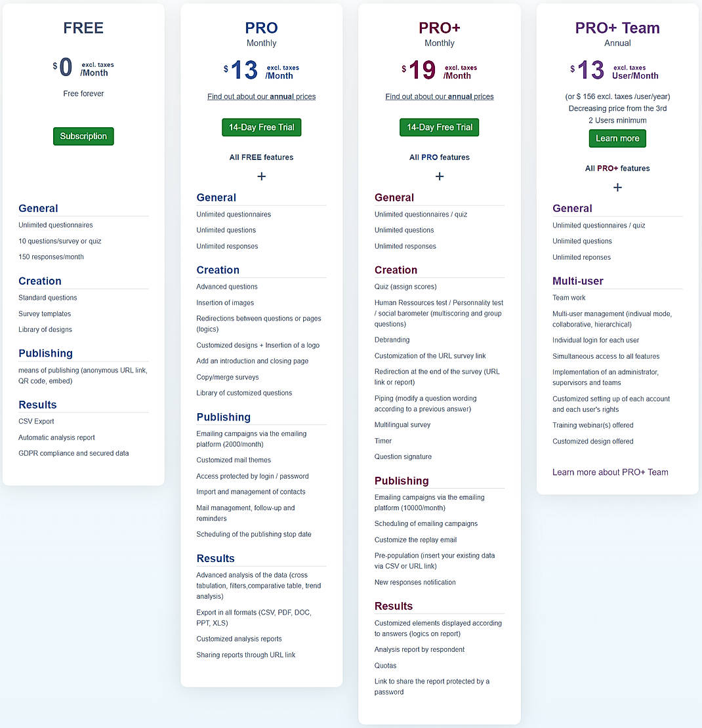Click Learn more on the PRO+ Team plan
The image size is (702, 728).
pyautogui.click(x=617, y=138)
